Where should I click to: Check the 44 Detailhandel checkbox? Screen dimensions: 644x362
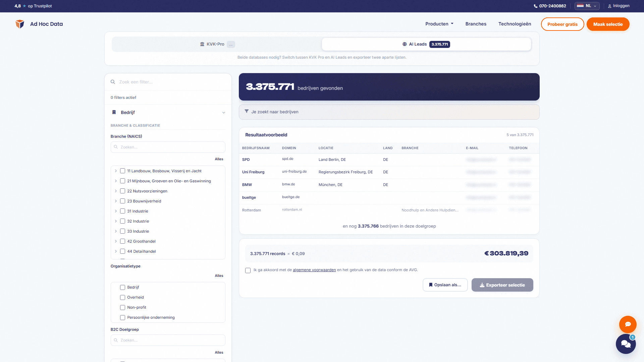pos(123,251)
